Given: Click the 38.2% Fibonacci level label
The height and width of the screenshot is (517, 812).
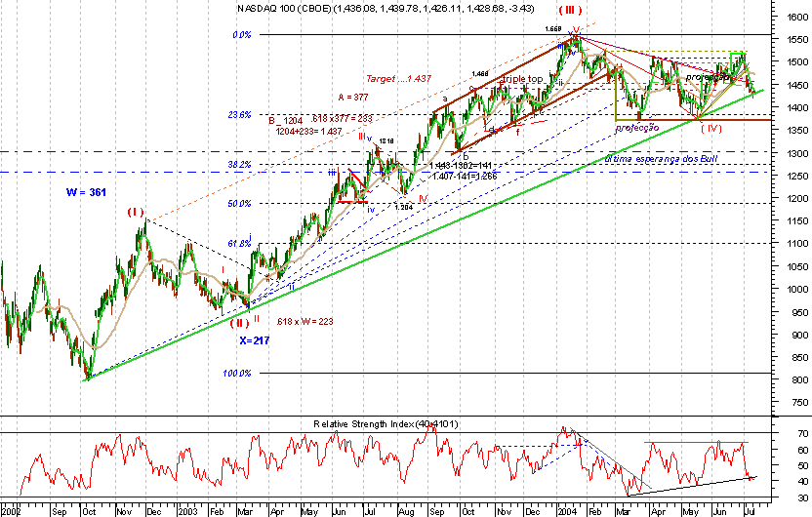Looking at the screenshot, I should 239,165.
